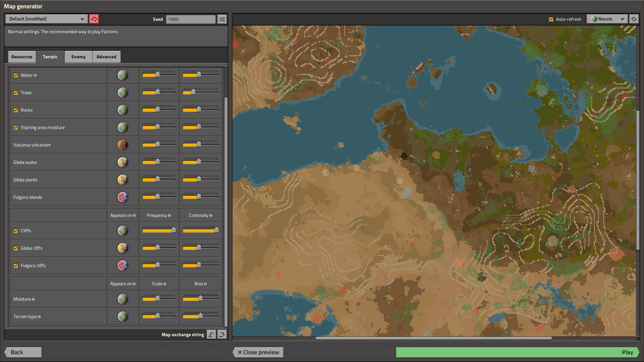Disable the Rocks checkbox
The width and height of the screenshot is (644, 362).
pos(16,110)
